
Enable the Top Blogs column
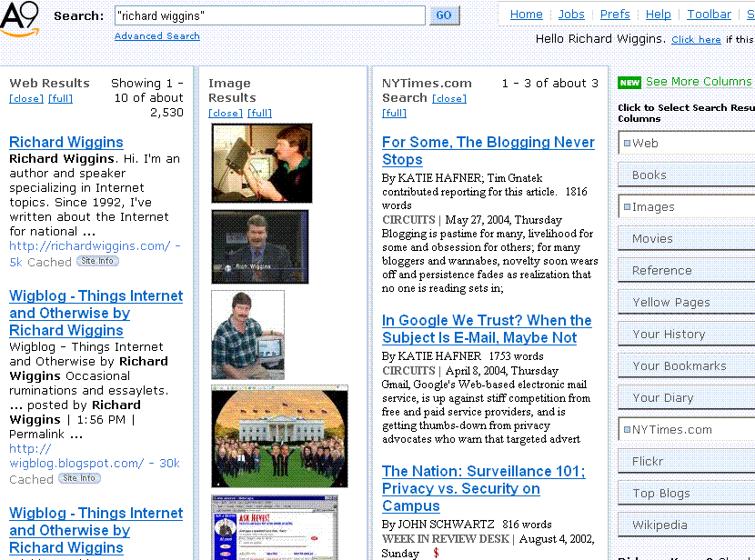coord(687,493)
